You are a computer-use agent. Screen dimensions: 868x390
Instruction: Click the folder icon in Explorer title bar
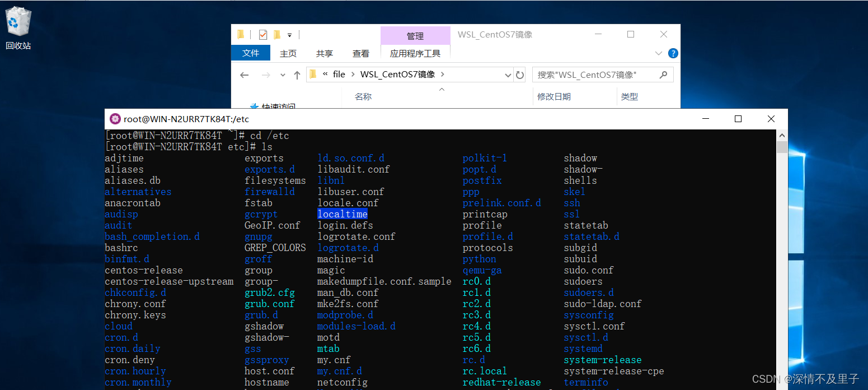[x=241, y=35]
